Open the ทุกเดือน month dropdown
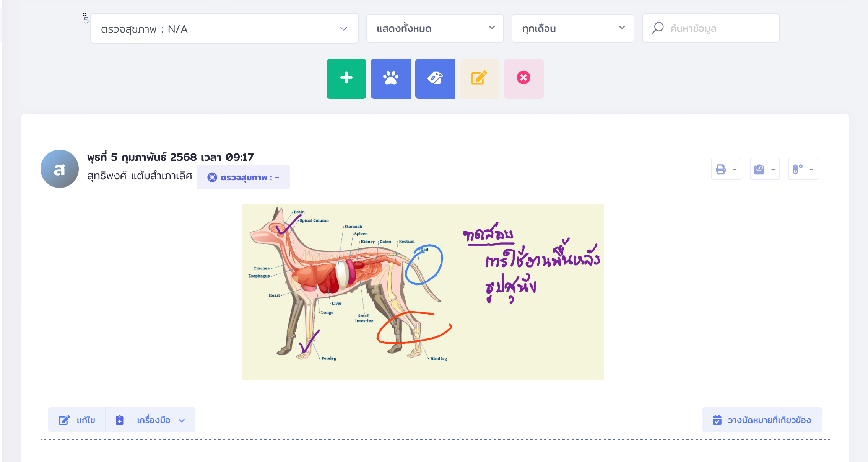 (572, 28)
